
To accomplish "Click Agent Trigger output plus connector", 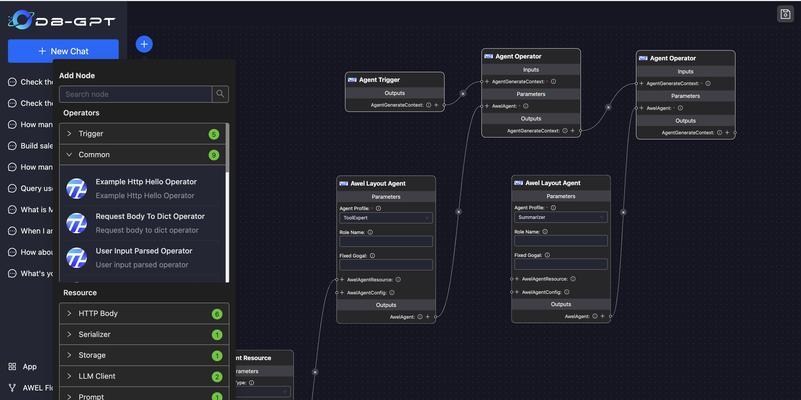I will point(436,105).
